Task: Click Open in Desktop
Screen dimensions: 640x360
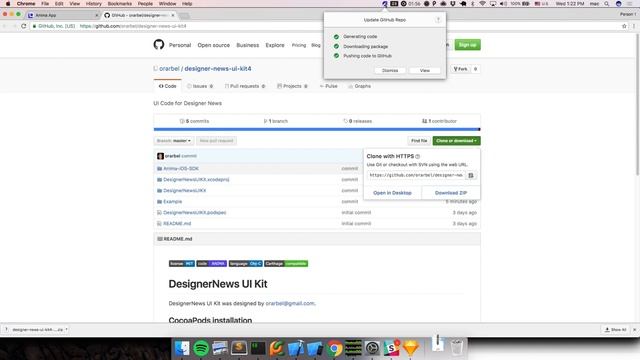Action: click(x=392, y=193)
